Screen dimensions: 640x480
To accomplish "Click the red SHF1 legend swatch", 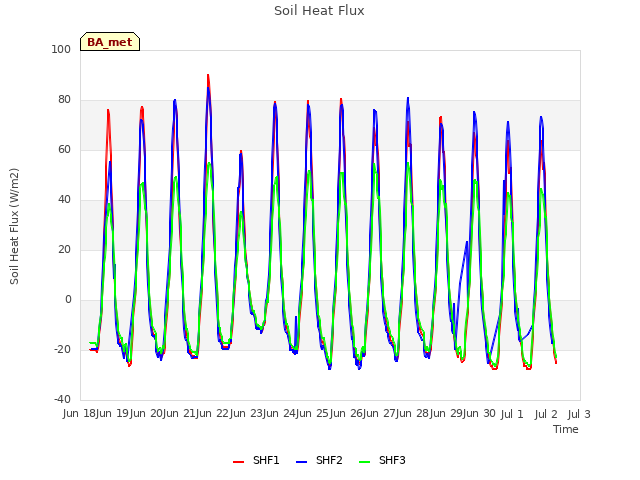I will [238, 462].
